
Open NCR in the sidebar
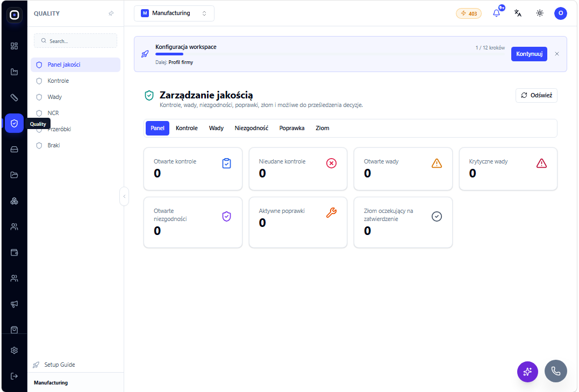click(76, 113)
